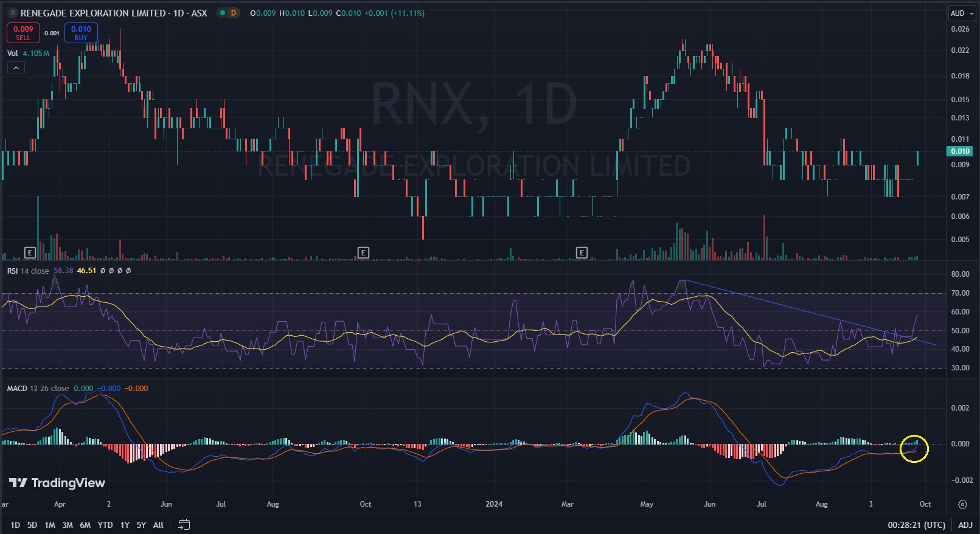This screenshot has height=534, width=980.
Task: Click the 0.010 BUY button
Action: tap(81, 33)
